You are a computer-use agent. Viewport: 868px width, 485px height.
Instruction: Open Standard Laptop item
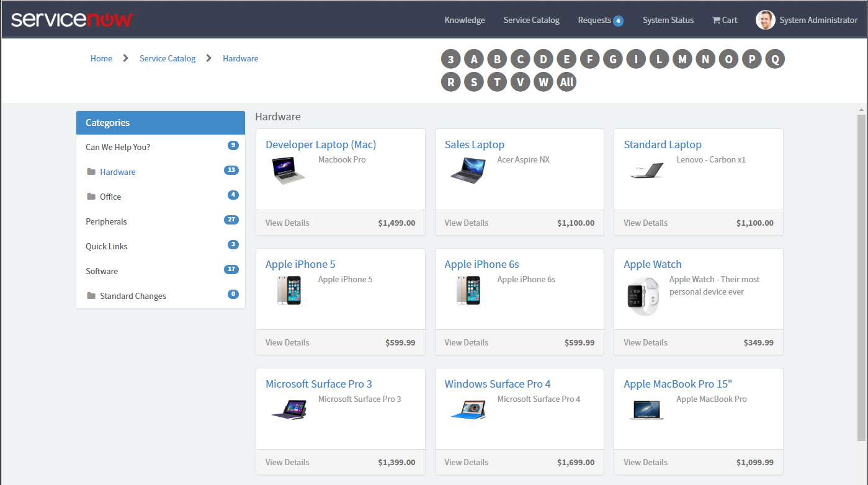click(663, 145)
